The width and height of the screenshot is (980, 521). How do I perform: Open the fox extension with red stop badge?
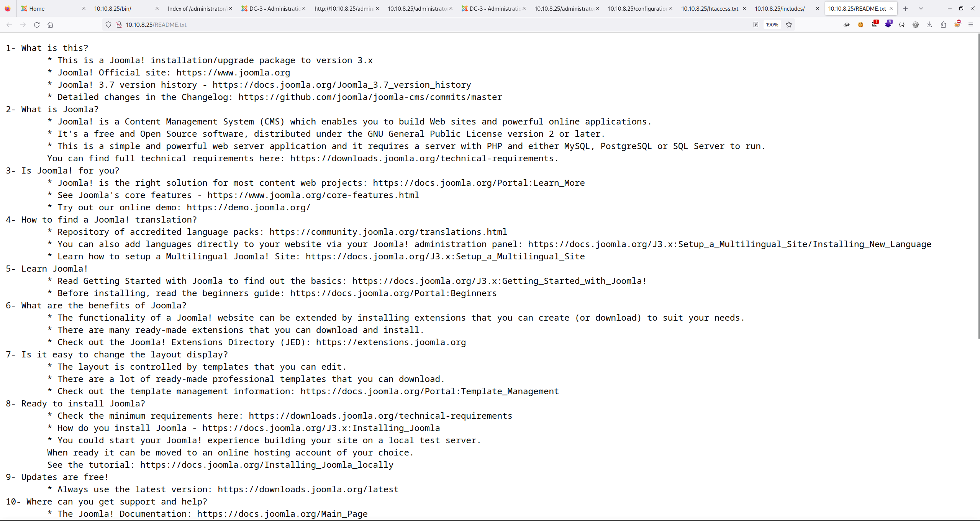957,24
